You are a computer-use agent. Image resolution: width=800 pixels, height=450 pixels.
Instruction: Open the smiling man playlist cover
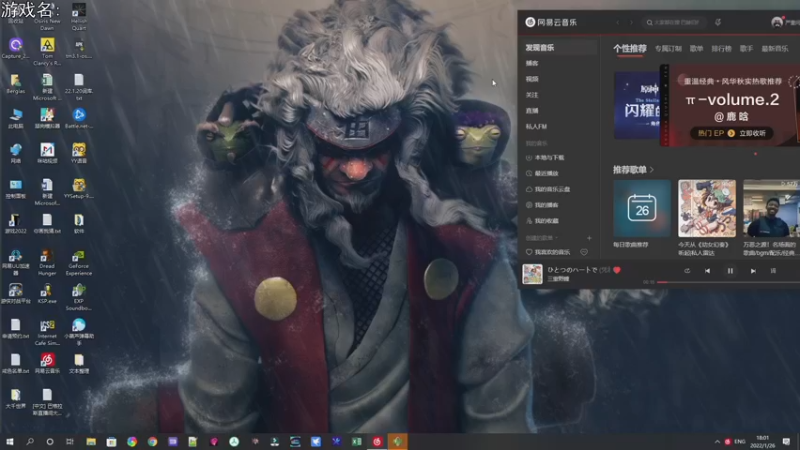click(771, 208)
